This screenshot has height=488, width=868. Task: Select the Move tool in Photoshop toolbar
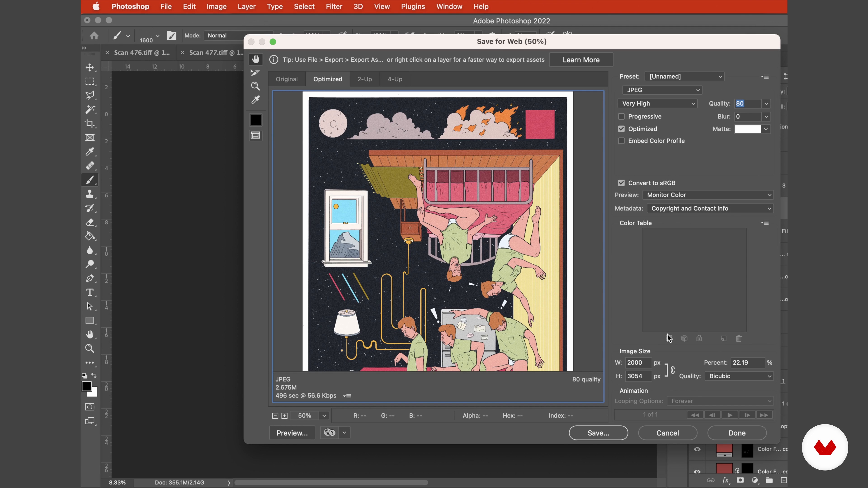[x=90, y=67]
